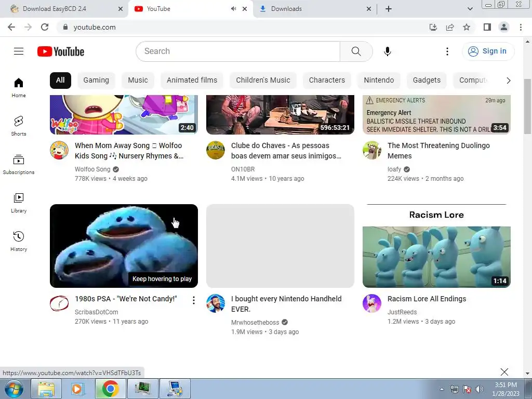Share this page via address bar icon
The height and width of the screenshot is (399, 532).
[450, 27]
